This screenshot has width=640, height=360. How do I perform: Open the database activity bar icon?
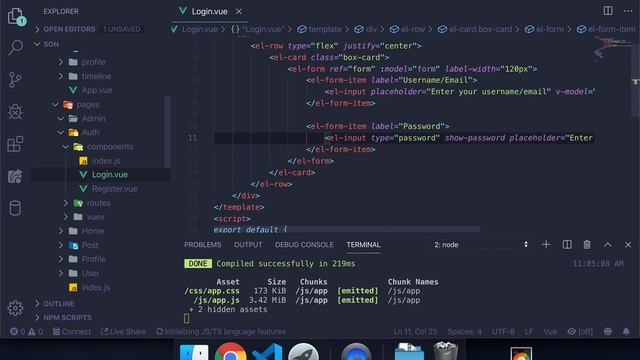[15, 208]
